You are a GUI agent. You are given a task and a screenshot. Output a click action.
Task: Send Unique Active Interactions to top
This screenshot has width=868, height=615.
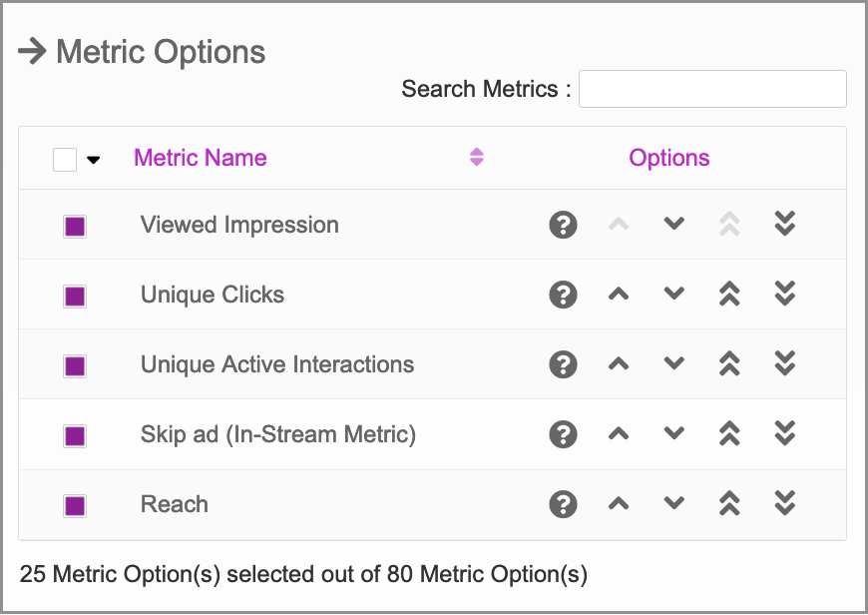click(x=729, y=364)
